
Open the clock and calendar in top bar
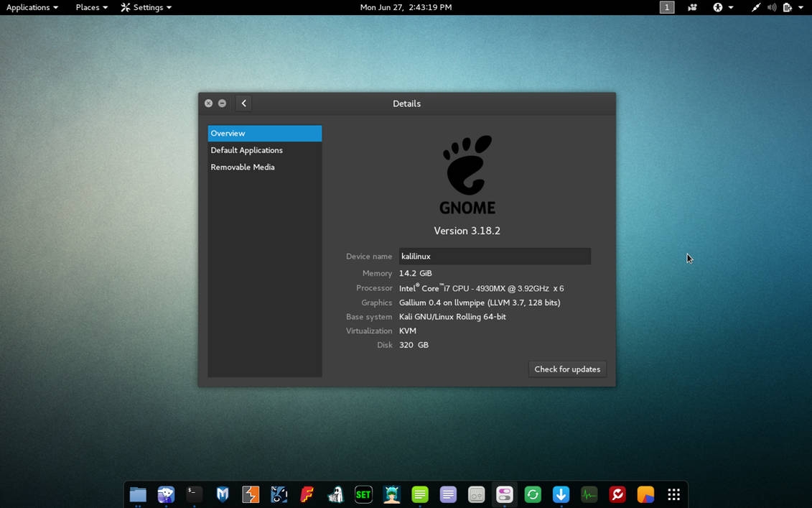(x=406, y=7)
